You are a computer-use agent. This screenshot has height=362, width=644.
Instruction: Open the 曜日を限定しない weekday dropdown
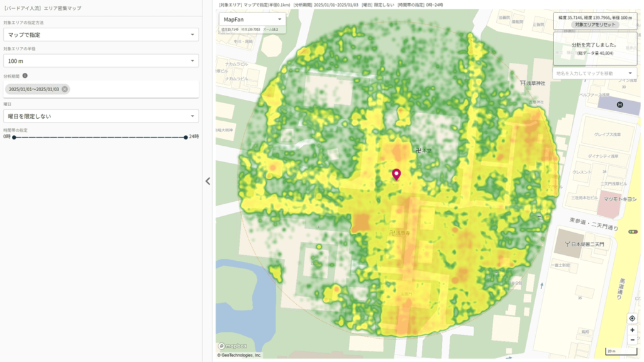(x=101, y=116)
